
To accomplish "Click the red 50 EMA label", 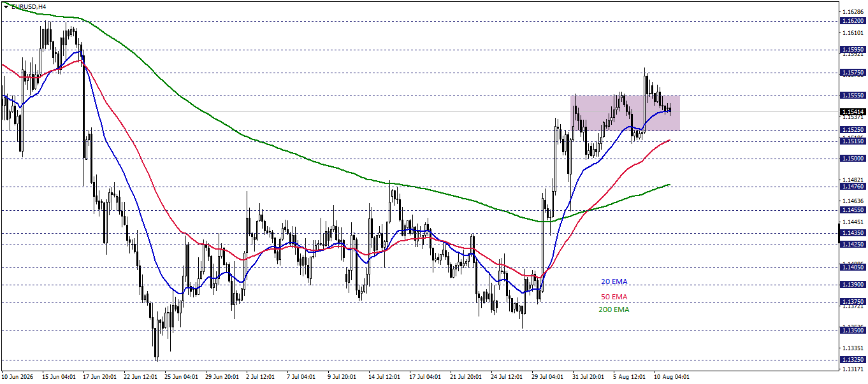I will click(x=614, y=297).
